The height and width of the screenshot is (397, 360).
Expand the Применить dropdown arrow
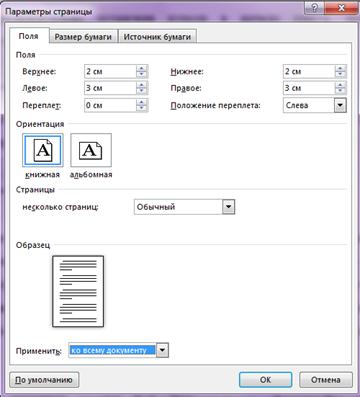tap(162, 350)
